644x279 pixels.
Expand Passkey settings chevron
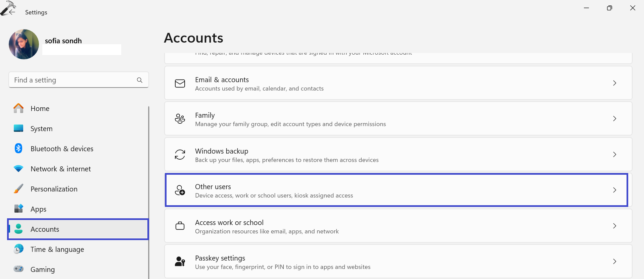coord(614,262)
